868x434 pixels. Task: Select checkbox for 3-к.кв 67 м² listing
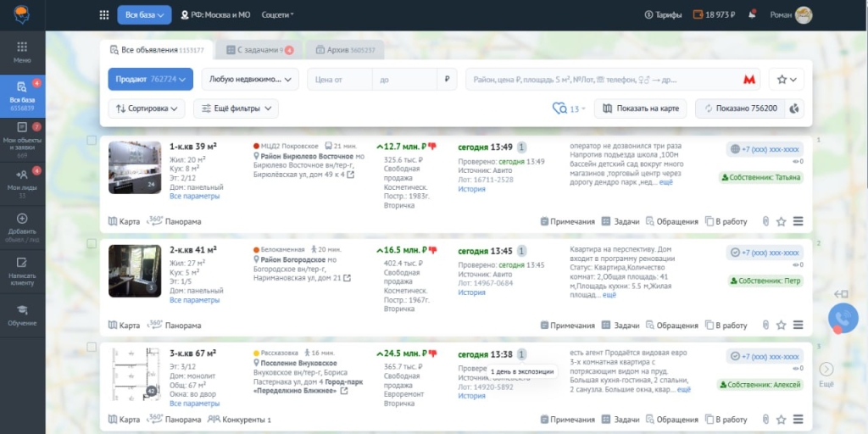pos(92,347)
